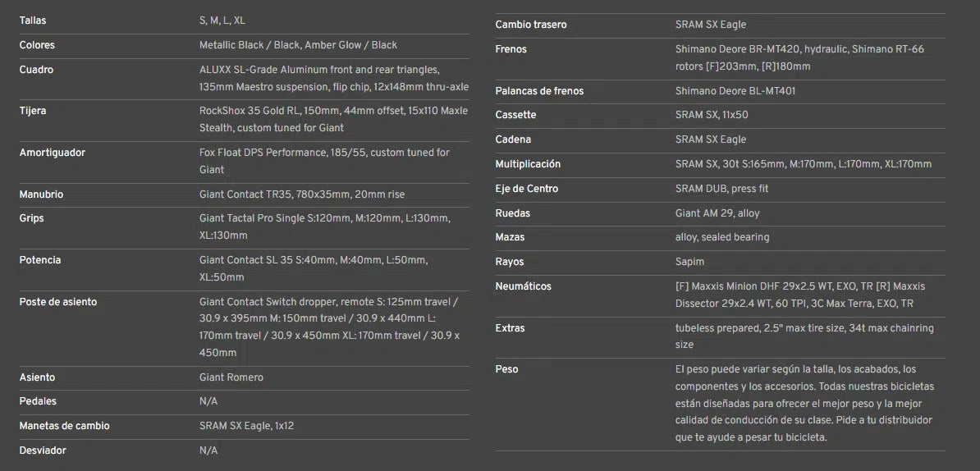Image resolution: width=980 pixels, height=471 pixels.
Task: Click the Amortiguador label
Action: coord(52,153)
